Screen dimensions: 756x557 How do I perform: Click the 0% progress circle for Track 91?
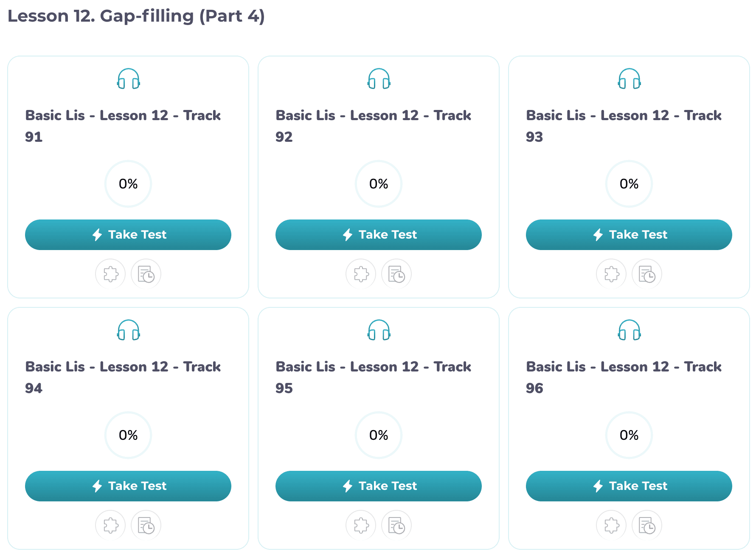[x=128, y=184]
